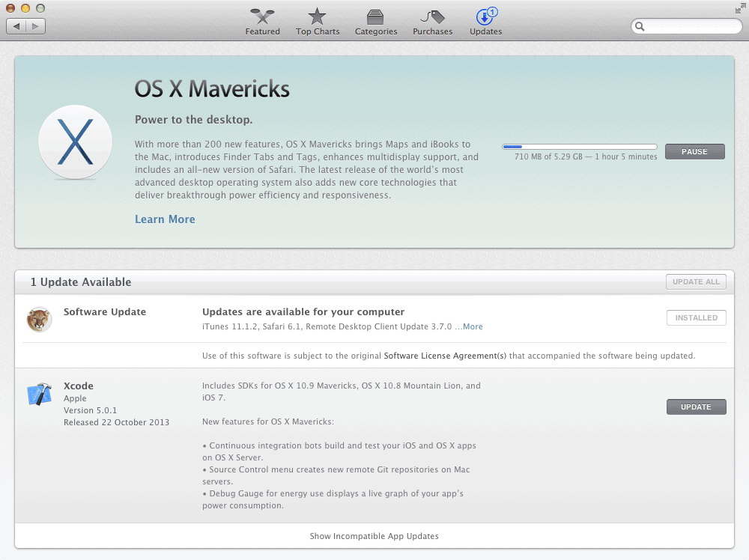Click the Mavericks download progress bar

point(579,147)
